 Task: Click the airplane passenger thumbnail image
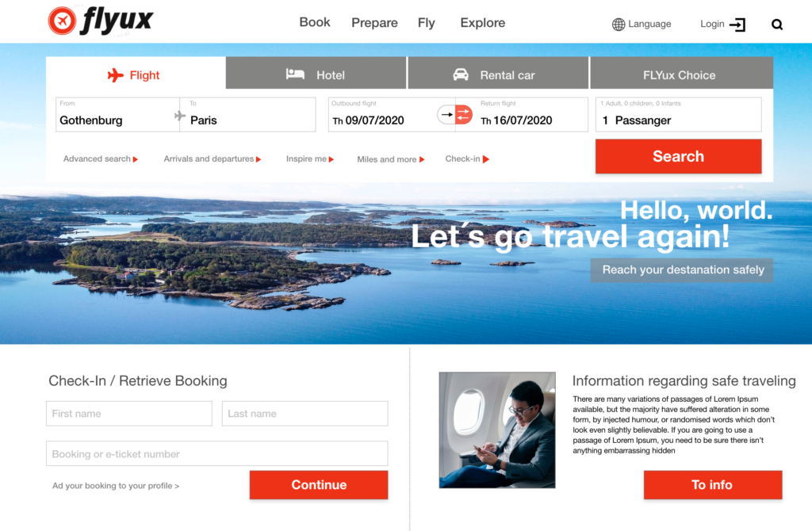(497, 430)
